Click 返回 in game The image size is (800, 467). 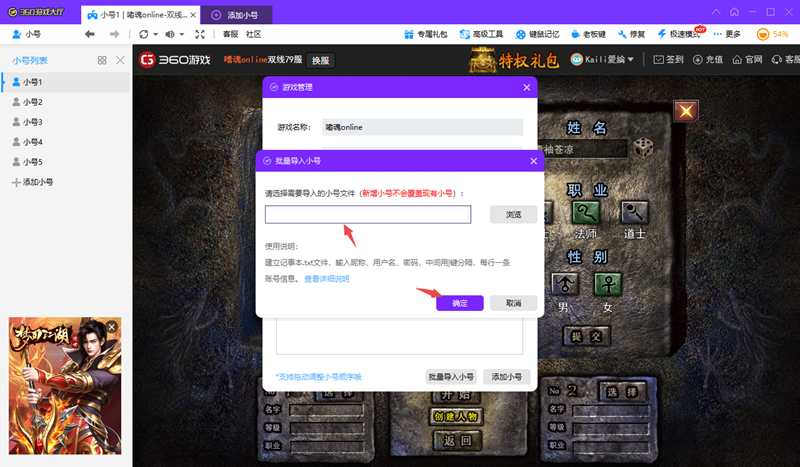click(x=457, y=440)
